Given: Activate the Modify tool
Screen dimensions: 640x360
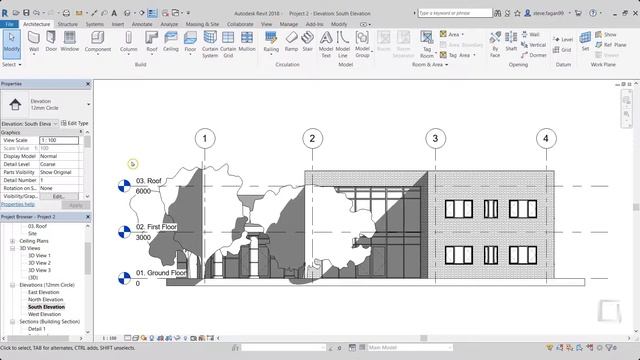Looking at the screenshot, I should click(x=11, y=43).
